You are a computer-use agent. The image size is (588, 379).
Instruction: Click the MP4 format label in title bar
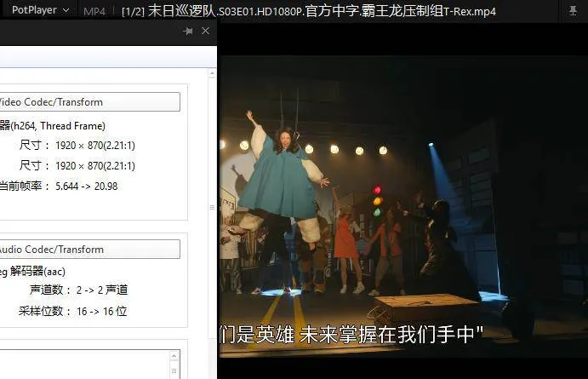point(94,12)
